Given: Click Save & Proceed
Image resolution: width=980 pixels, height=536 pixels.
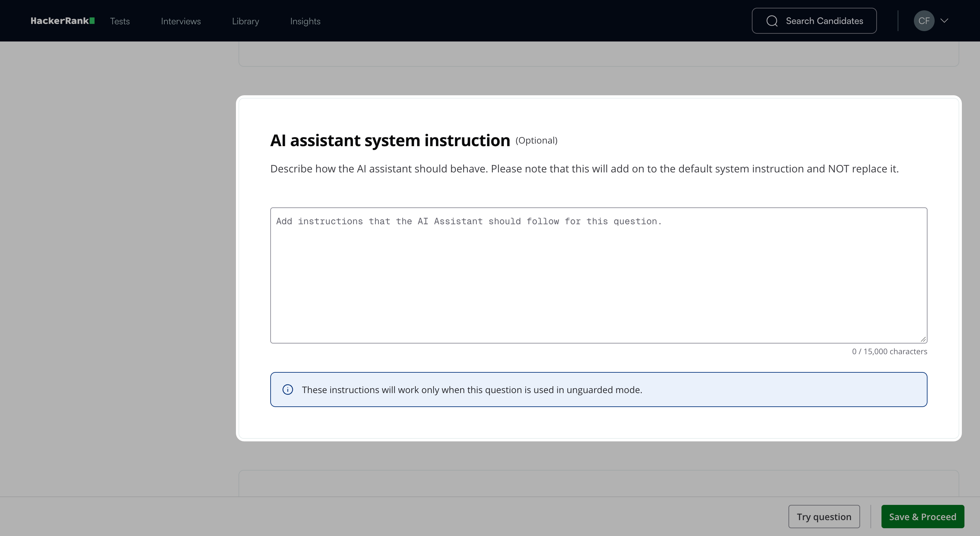Looking at the screenshot, I should coord(923,517).
